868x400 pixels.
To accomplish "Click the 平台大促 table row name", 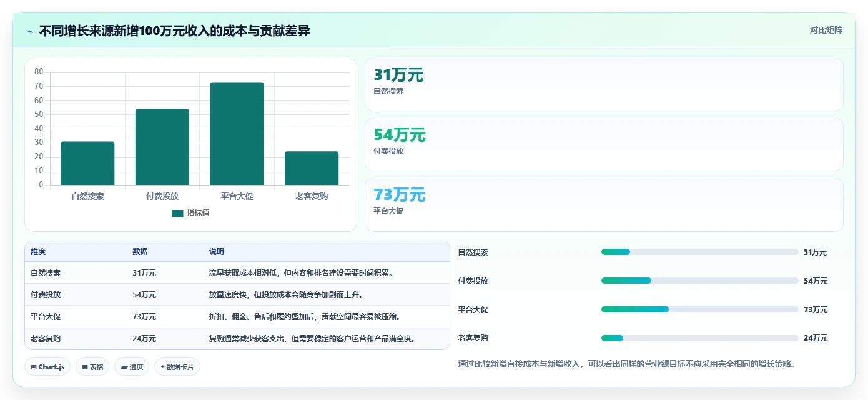I will click(x=46, y=317).
